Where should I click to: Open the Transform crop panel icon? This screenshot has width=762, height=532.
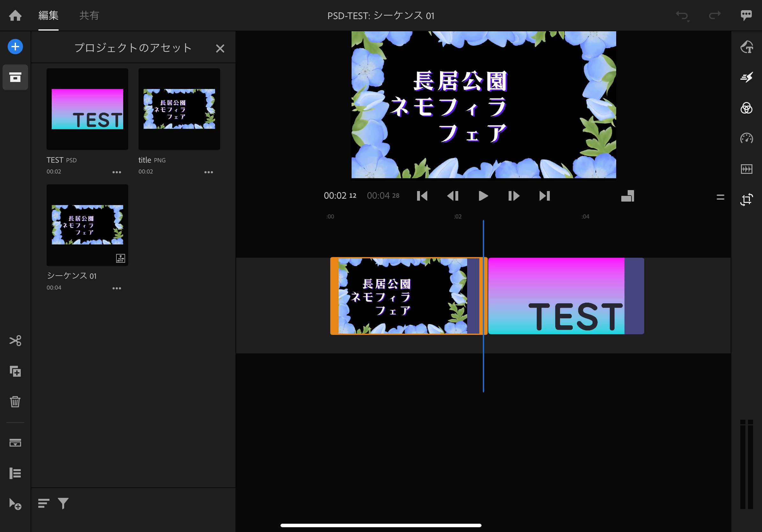click(x=746, y=199)
